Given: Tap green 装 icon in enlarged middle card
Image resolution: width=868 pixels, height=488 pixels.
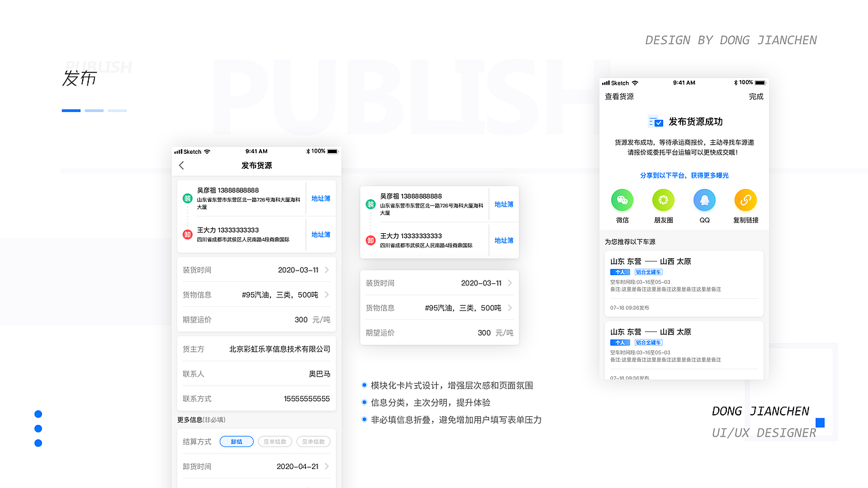Looking at the screenshot, I should pyautogui.click(x=370, y=204).
